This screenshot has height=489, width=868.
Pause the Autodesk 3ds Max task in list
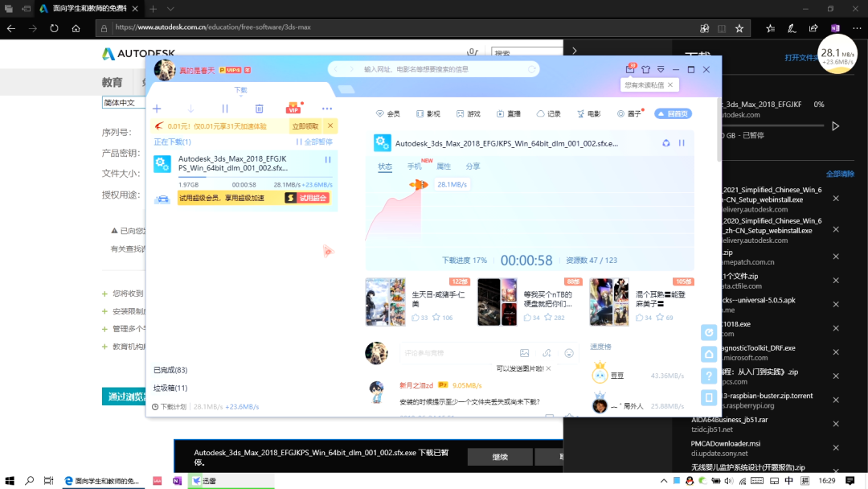click(328, 159)
